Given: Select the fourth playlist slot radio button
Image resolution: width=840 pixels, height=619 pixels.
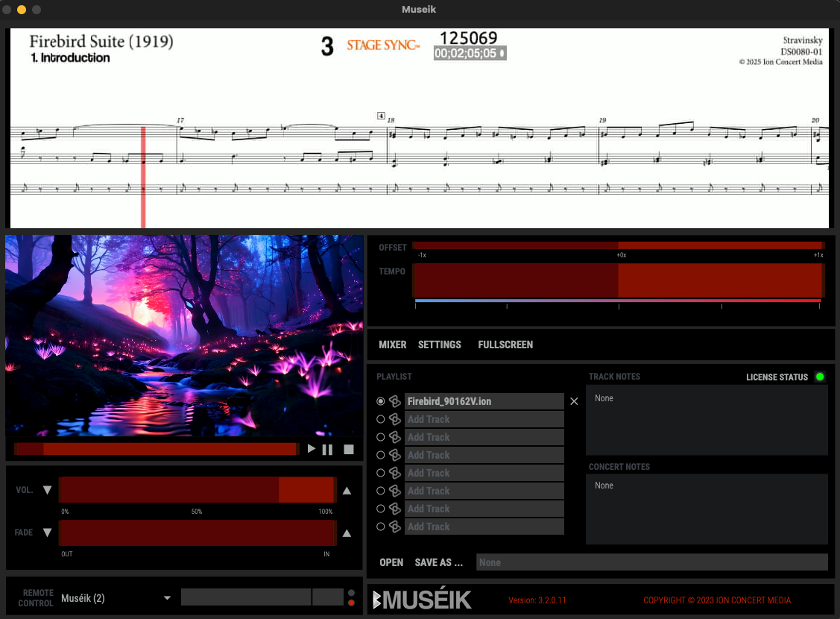Looking at the screenshot, I should 380,455.
